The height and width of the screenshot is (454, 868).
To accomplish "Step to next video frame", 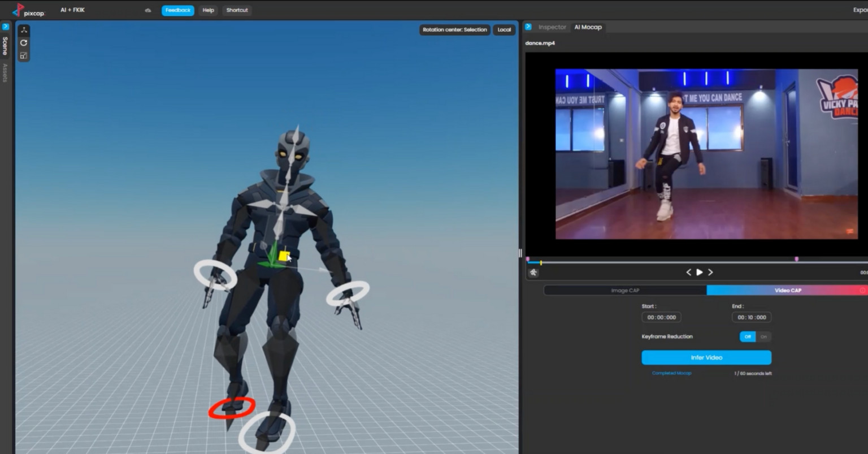I will click(710, 273).
